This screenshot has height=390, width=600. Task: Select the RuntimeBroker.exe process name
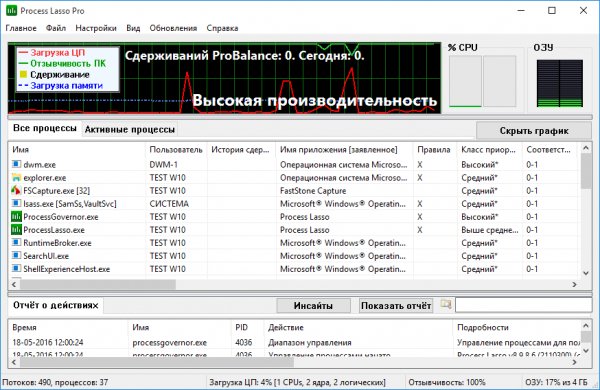coord(57,243)
